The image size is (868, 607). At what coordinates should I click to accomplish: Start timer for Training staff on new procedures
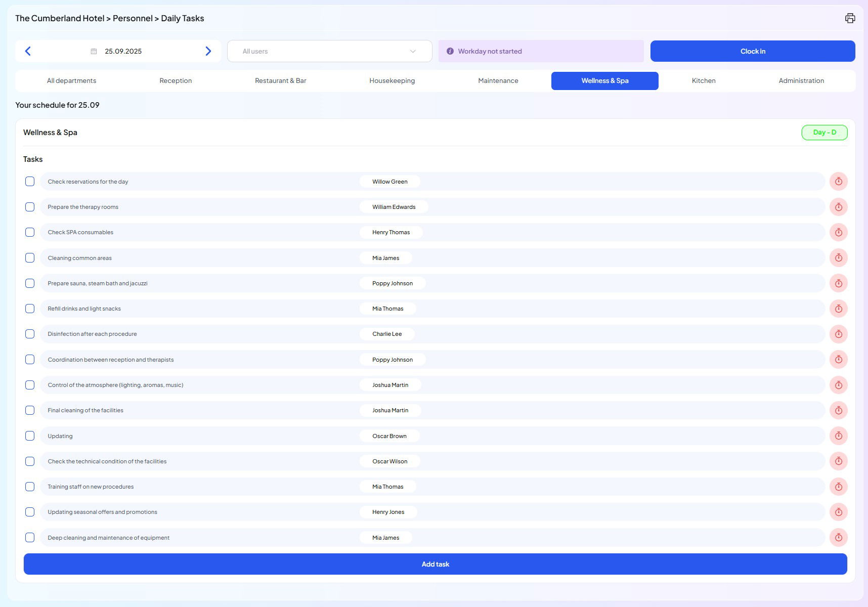click(x=838, y=487)
